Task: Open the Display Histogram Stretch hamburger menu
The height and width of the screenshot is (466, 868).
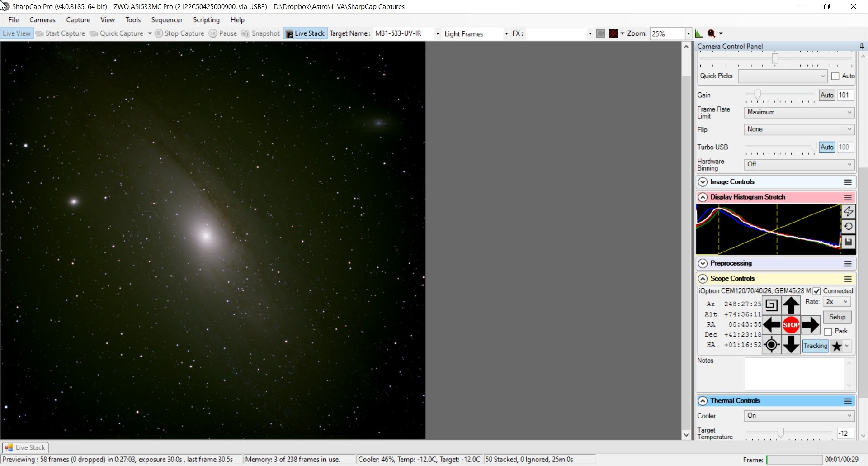Action: (x=848, y=197)
